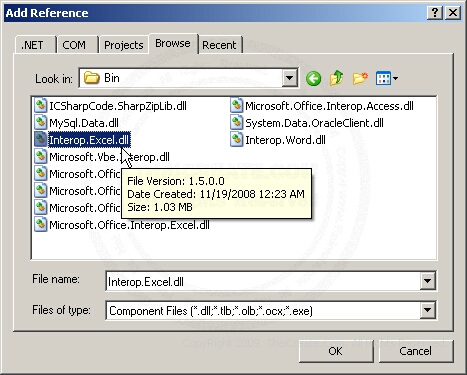This screenshot has height=375, width=467.
Task: Open the Recent tab
Action: click(219, 45)
